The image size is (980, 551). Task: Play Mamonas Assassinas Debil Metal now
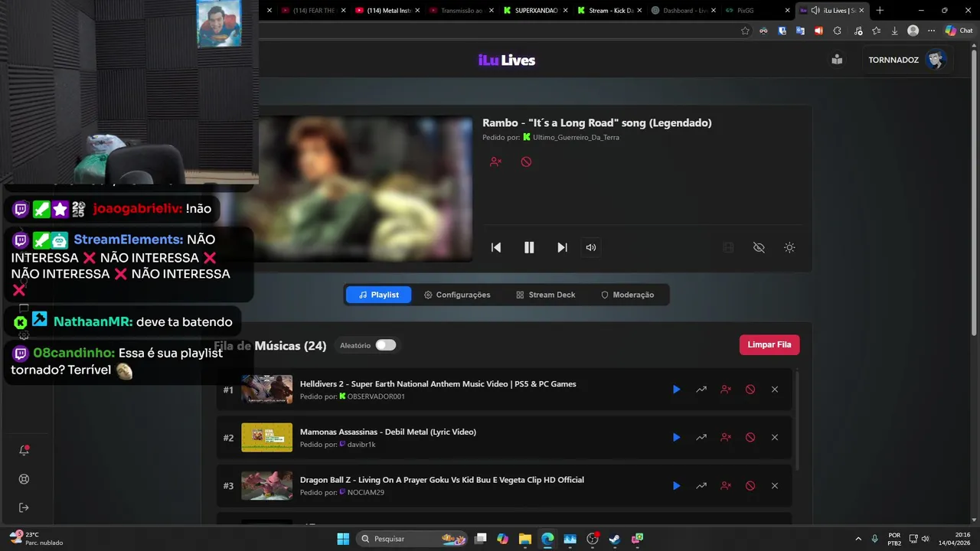(x=676, y=438)
